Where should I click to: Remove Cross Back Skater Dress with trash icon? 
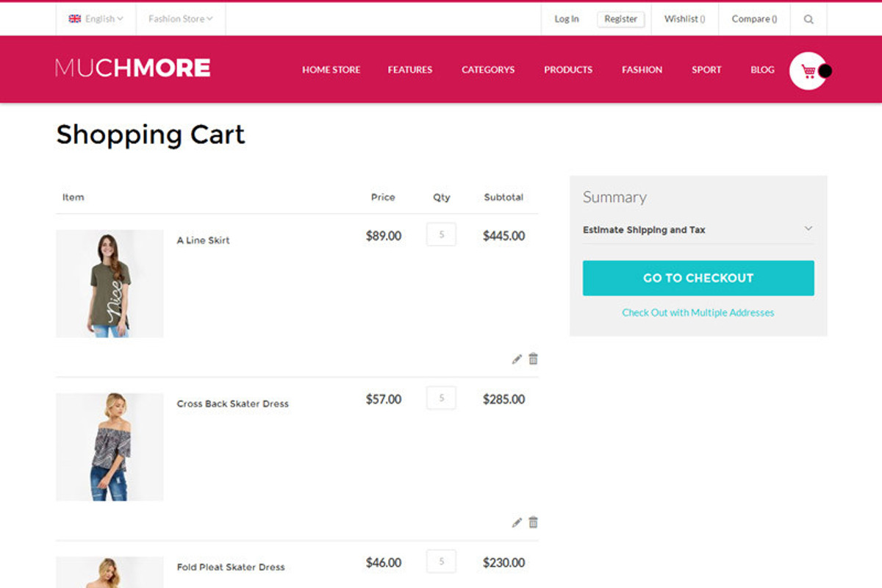click(x=534, y=522)
